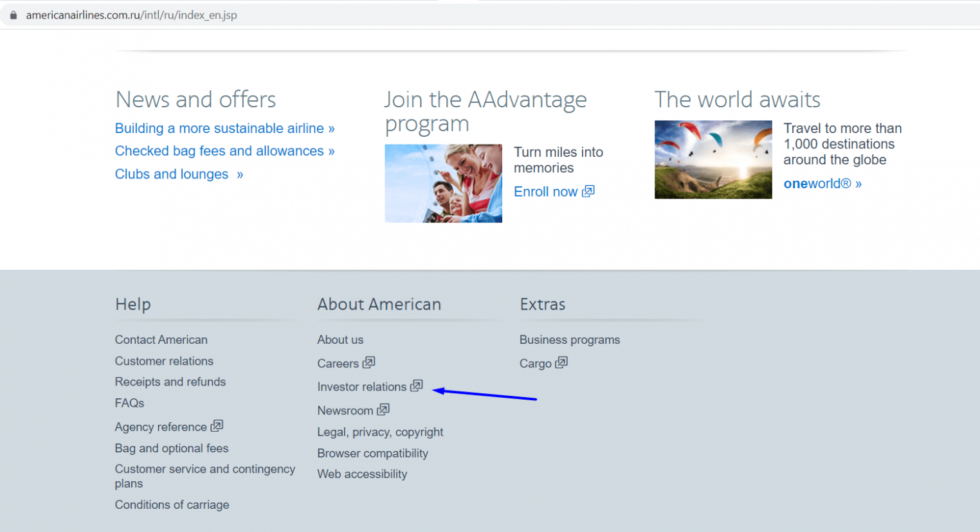The width and height of the screenshot is (980, 532).
Task: Open Browser compatibility link
Action: (x=372, y=454)
